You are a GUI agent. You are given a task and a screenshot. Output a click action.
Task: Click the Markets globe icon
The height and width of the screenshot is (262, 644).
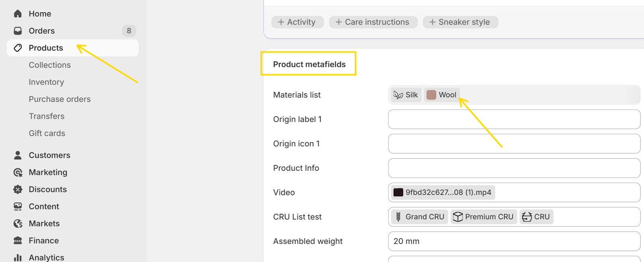(x=18, y=223)
